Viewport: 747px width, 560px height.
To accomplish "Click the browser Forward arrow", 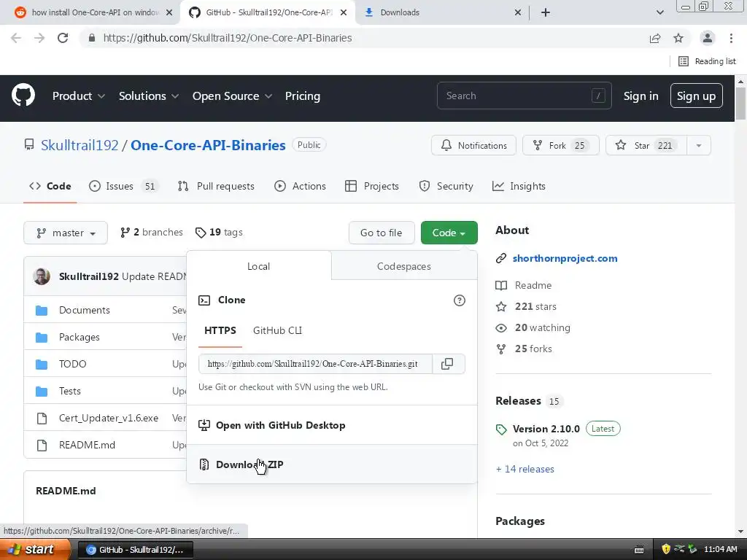I will pyautogui.click(x=39, y=38).
